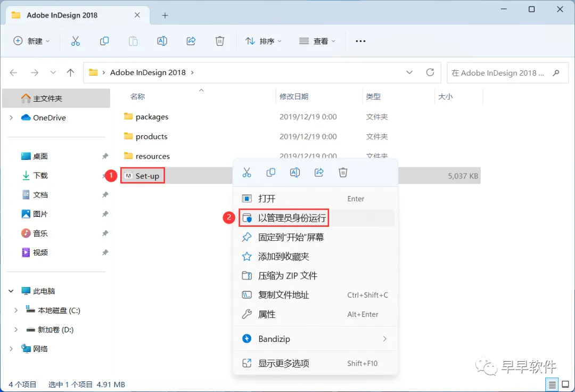Open recent locations dropdown arrow
Screen dimensions: 575x392
click(x=53, y=72)
